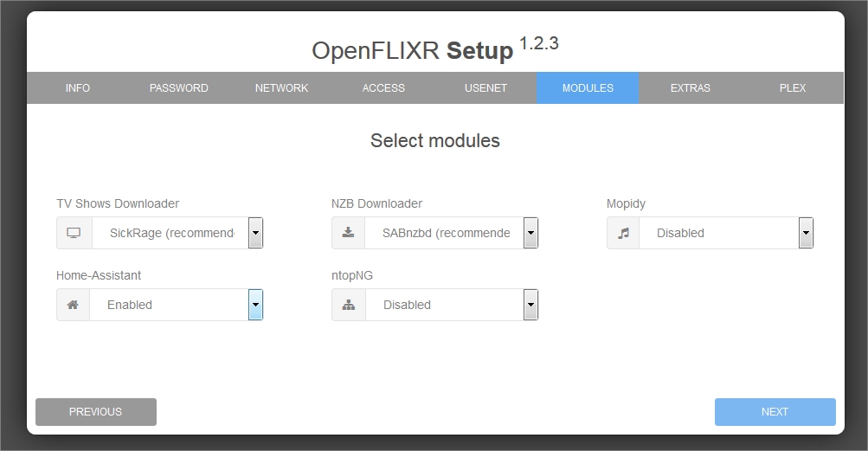This screenshot has height=451, width=868.
Task: Jump to the PLEX tab
Action: (x=793, y=88)
